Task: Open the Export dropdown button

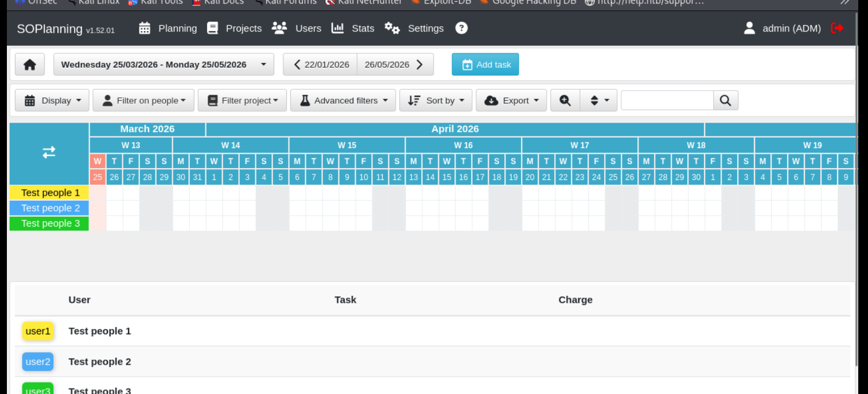Action: point(511,100)
